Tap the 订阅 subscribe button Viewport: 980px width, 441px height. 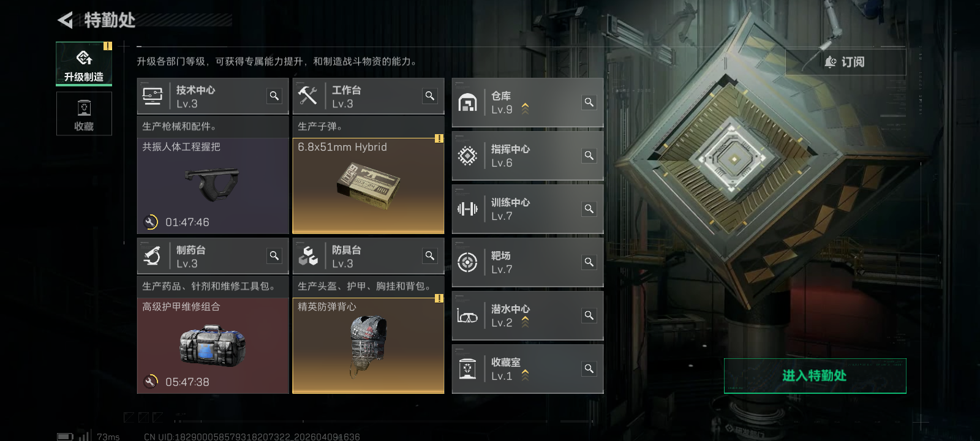[845, 62]
